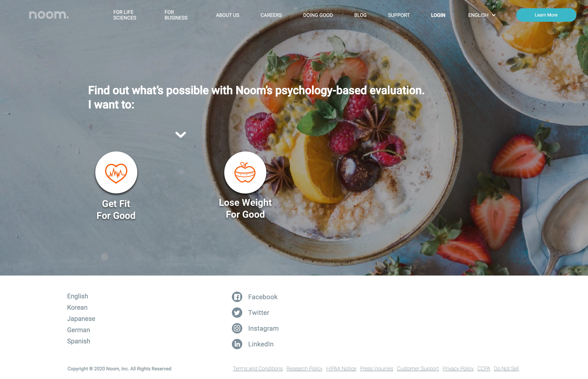
Task: Open the For Life Sciences menu item
Action: tap(125, 15)
